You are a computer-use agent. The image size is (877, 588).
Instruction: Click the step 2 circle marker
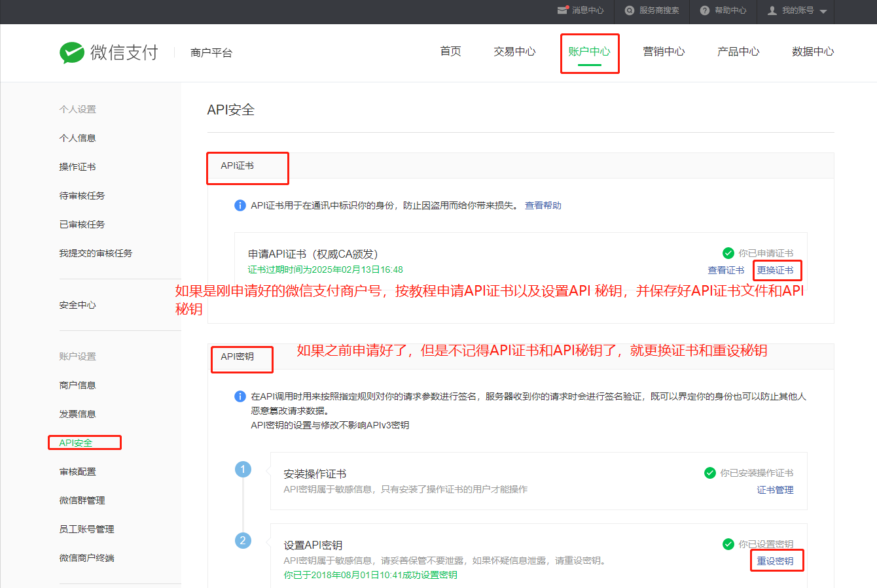[x=243, y=540]
